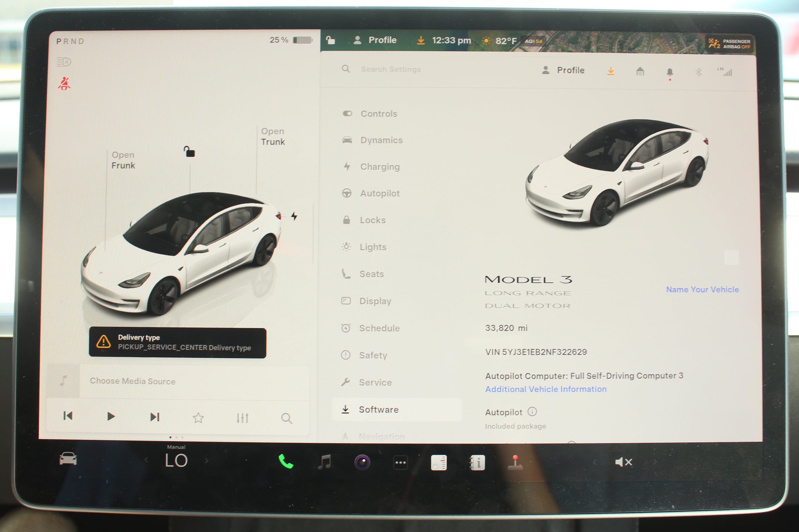
Task: Open Profile dropdown in settings header
Action: coord(563,70)
